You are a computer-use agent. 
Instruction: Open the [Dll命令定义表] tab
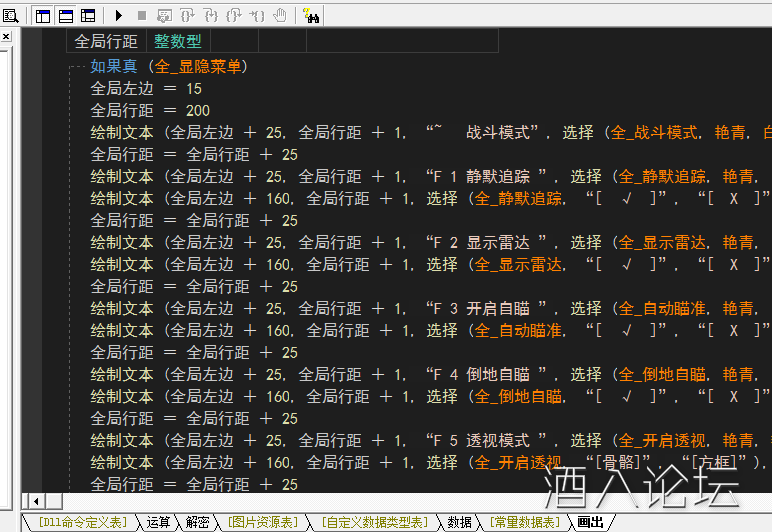(81, 522)
